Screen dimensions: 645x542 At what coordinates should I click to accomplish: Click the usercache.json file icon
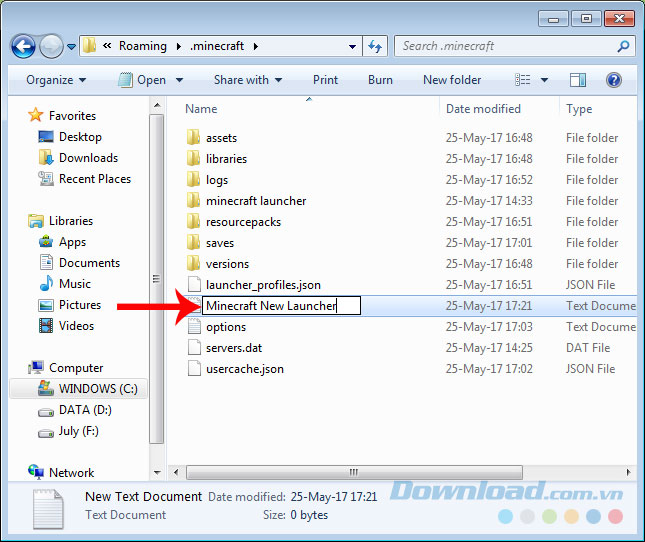coord(194,368)
